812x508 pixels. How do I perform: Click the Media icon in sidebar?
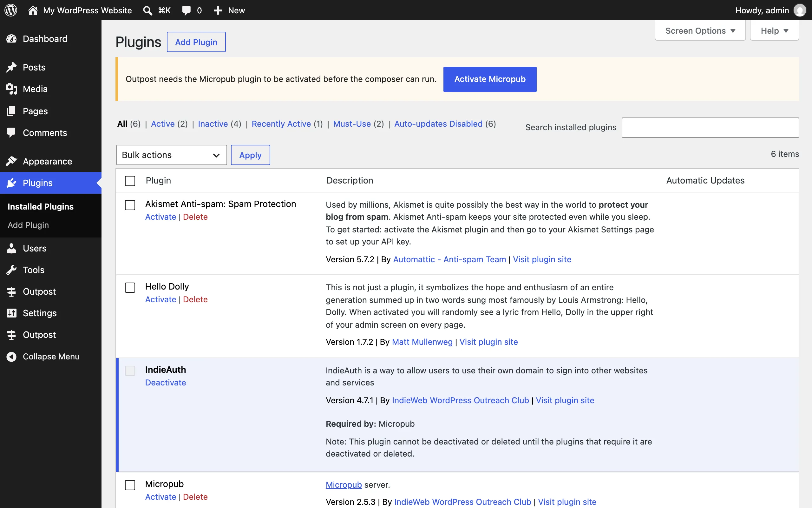[11, 89]
